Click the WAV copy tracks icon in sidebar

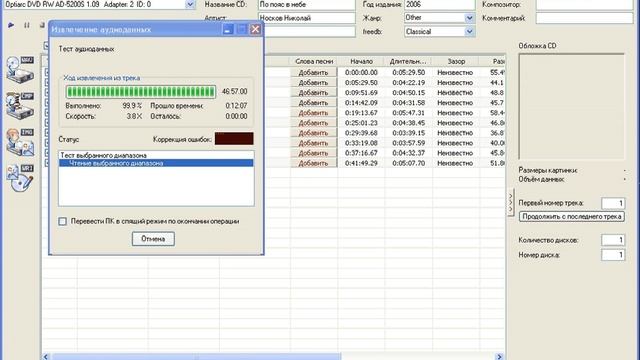(x=20, y=70)
